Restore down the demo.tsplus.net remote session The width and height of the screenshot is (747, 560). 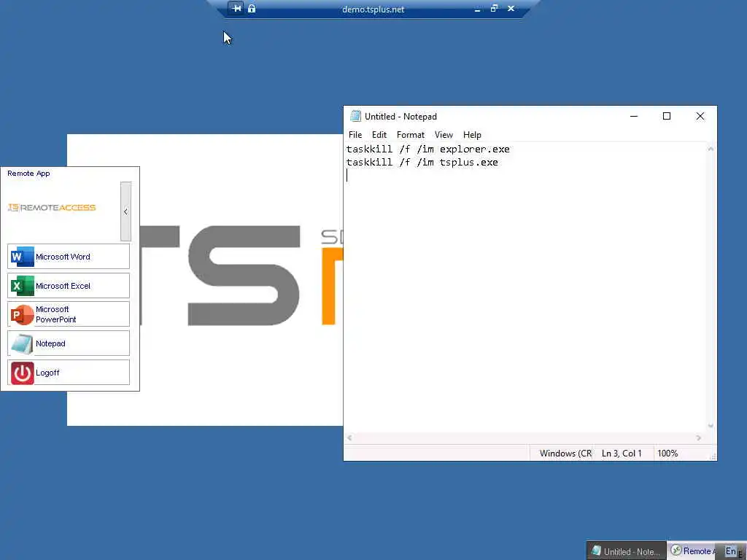coord(494,8)
